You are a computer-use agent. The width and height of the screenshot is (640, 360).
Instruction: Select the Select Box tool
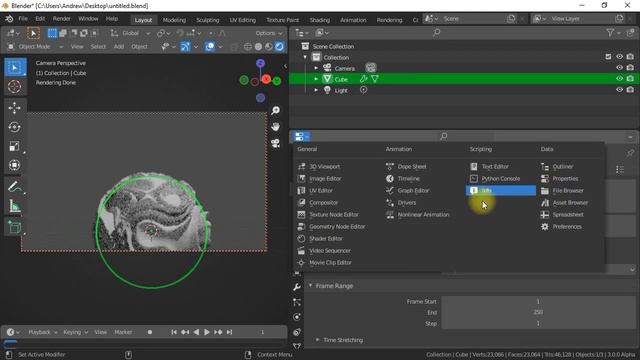click(x=15, y=67)
